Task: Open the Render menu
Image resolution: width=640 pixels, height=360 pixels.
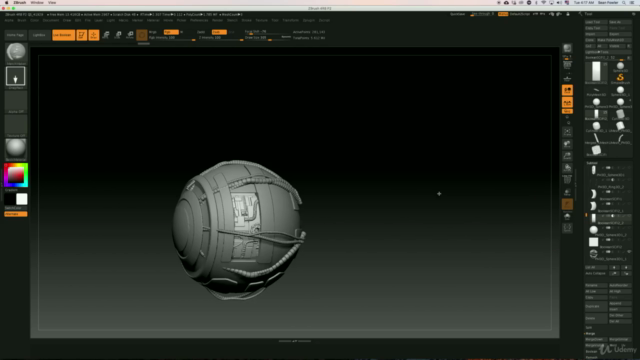Action: tap(218, 20)
